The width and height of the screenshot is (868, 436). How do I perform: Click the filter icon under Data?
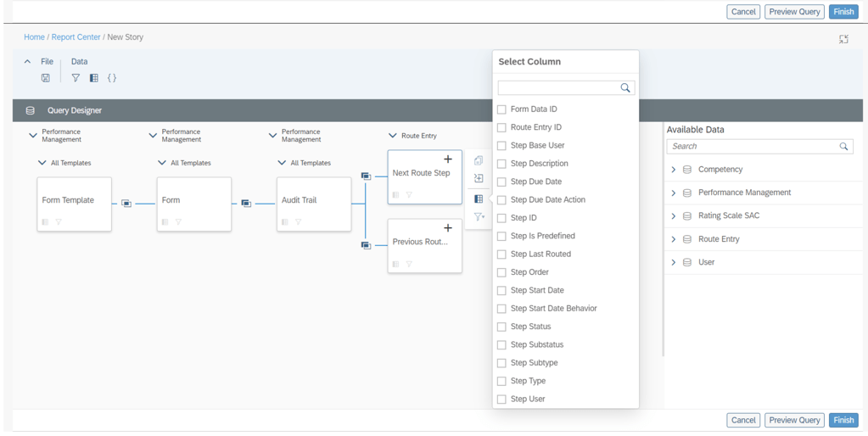pyautogui.click(x=76, y=78)
